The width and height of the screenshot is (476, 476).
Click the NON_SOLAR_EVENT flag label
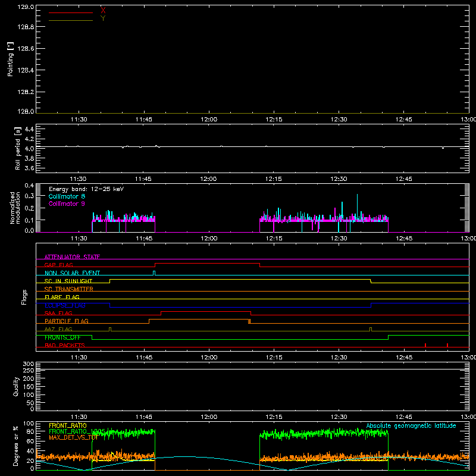coord(72,273)
